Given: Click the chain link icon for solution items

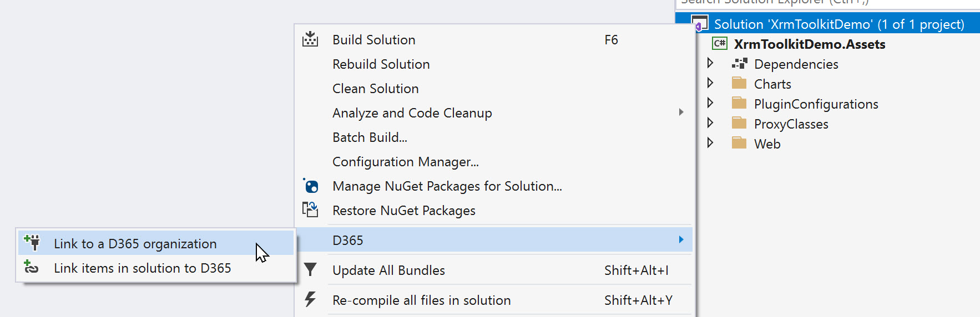Looking at the screenshot, I should [x=31, y=267].
